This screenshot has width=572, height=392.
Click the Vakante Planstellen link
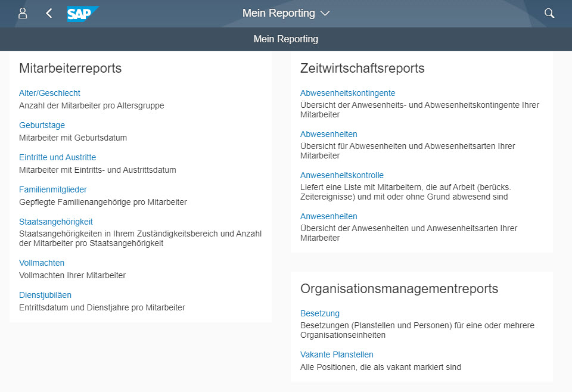pos(337,354)
